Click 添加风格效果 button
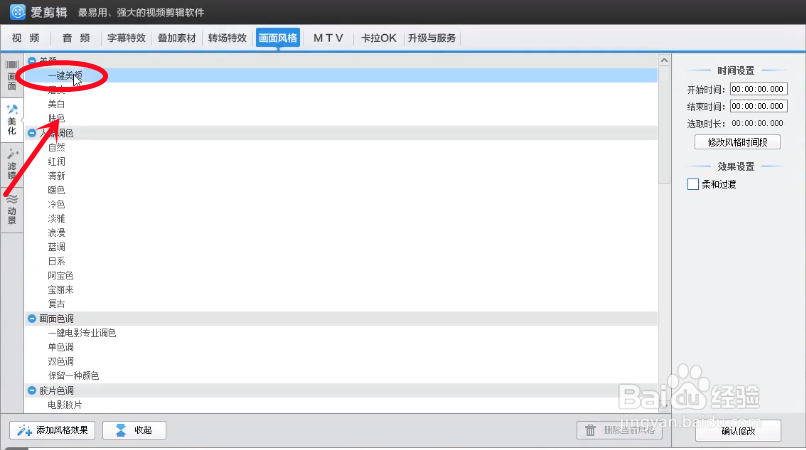This screenshot has width=806, height=450. pos(52,430)
